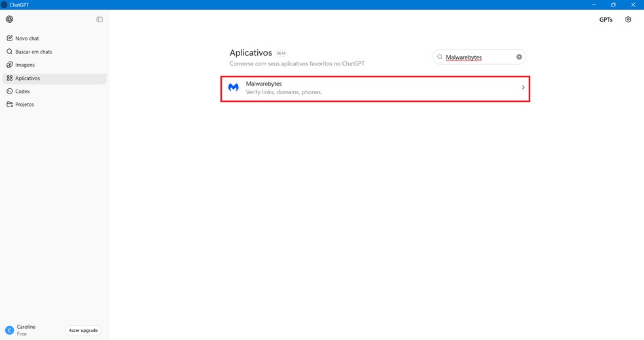Open settings gear icon
Screen dimensions: 644x340
628,19
